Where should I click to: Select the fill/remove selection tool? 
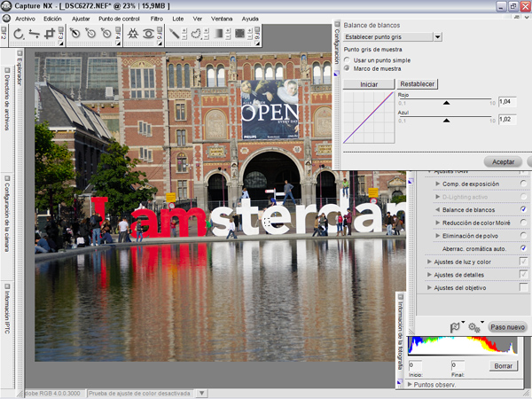(240, 34)
